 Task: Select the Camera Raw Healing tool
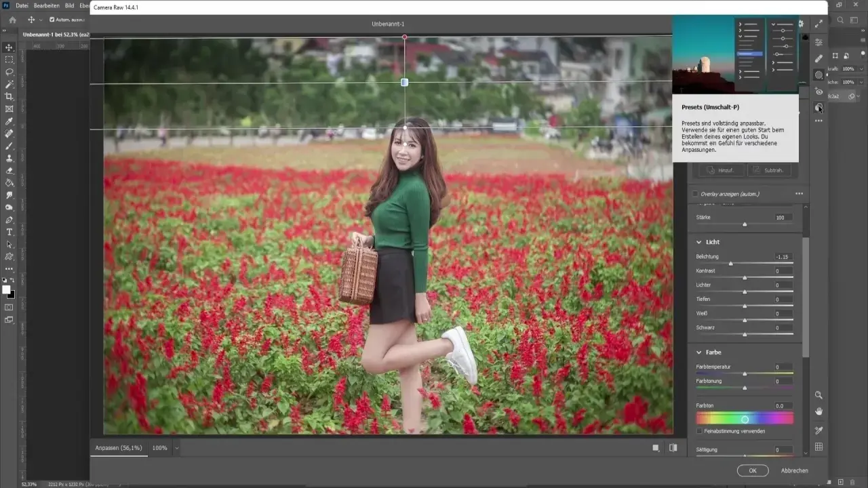point(819,58)
